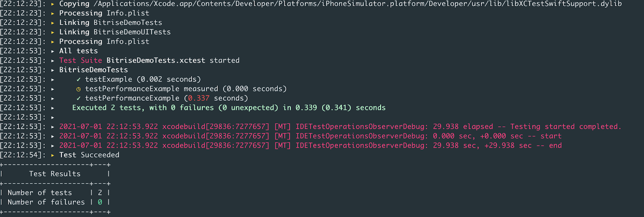Click the 22:12:54 timestamp

click(23, 155)
